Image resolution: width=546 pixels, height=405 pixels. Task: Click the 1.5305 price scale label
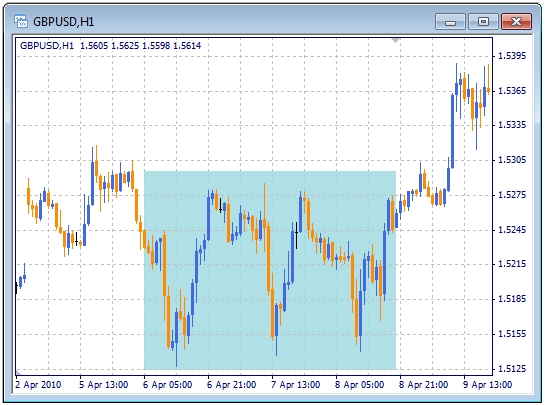[512, 160]
